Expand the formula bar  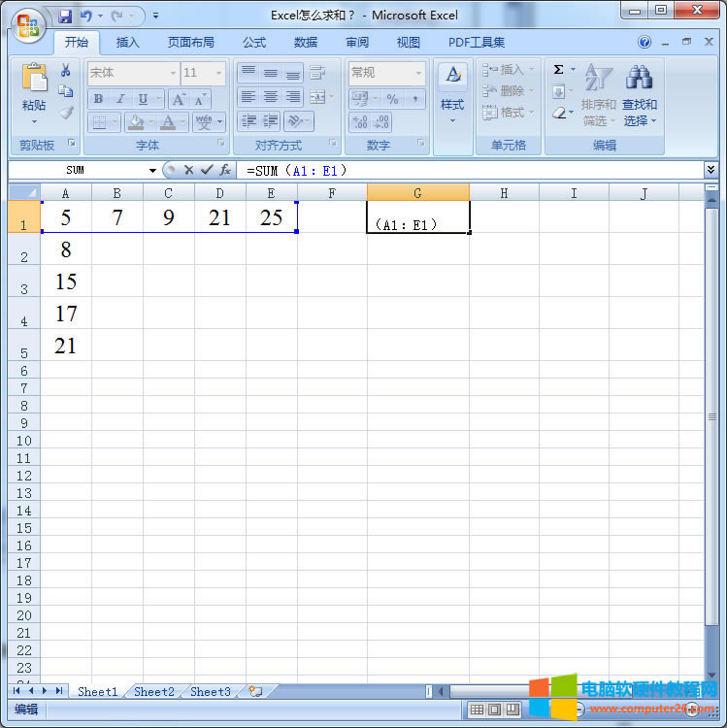click(710, 170)
